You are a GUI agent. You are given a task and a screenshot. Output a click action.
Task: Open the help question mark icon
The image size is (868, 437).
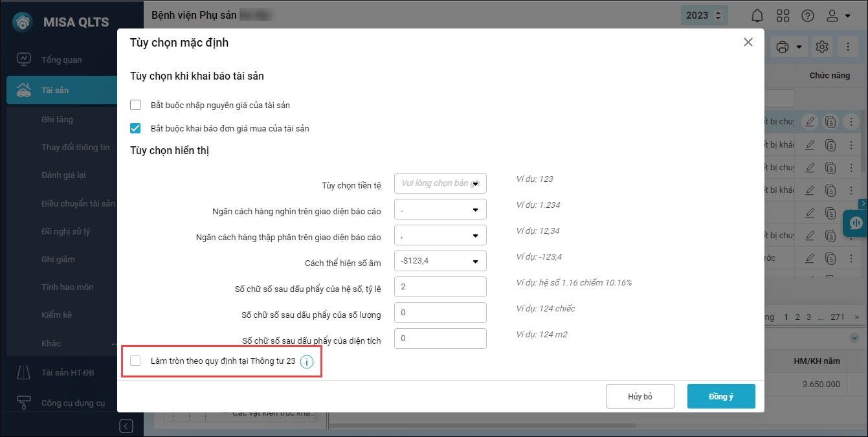pos(807,16)
